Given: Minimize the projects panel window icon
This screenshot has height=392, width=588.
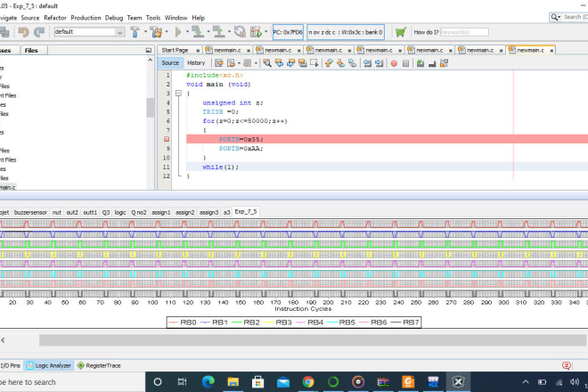Looking at the screenshot, I should tap(149, 50).
